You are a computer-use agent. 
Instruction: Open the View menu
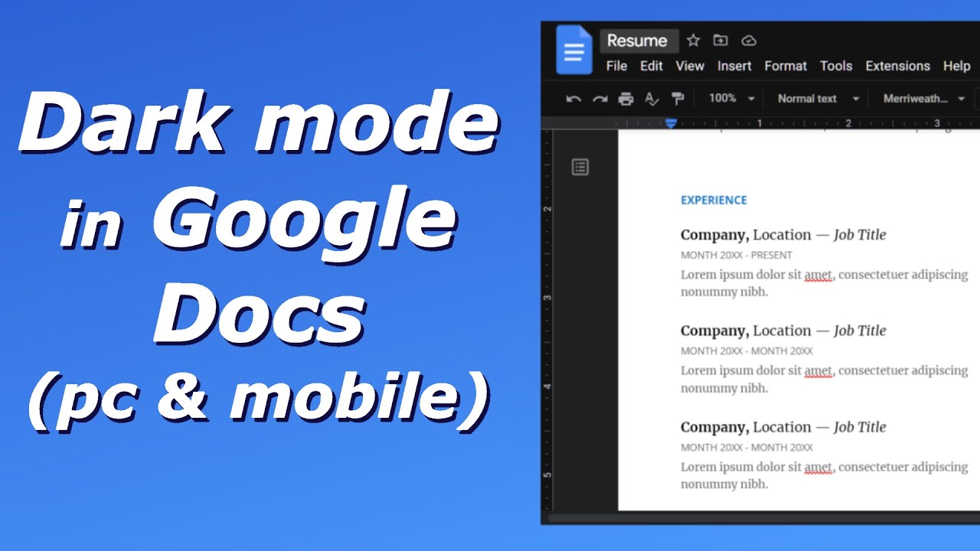point(690,66)
